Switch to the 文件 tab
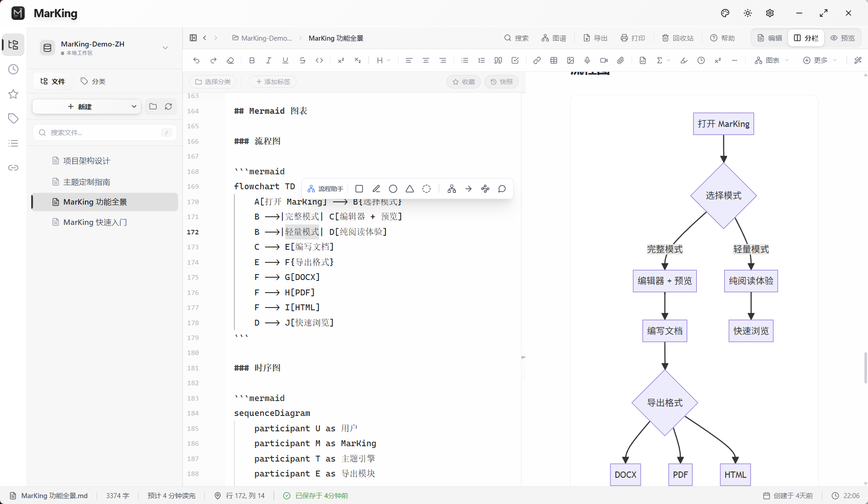 tap(53, 81)
